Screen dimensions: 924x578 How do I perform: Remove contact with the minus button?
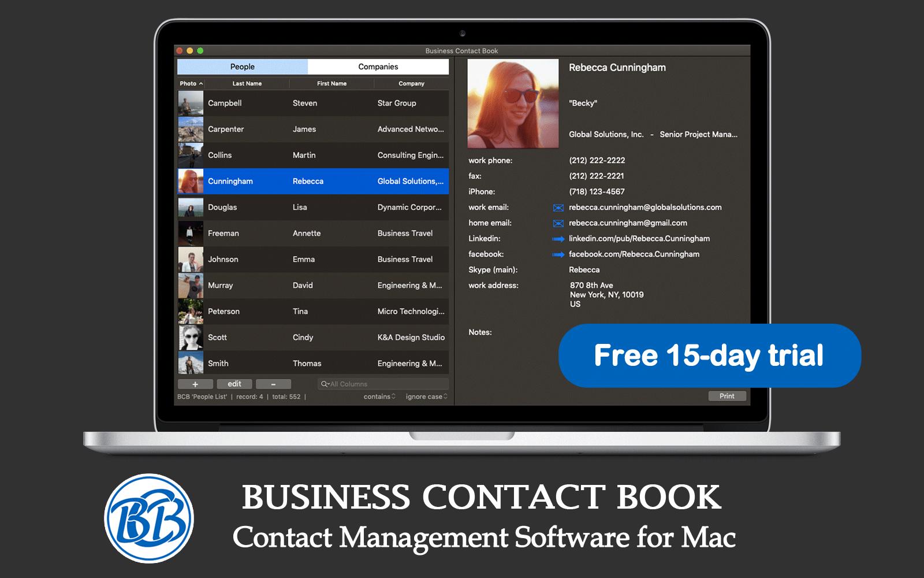pos(273,384)
